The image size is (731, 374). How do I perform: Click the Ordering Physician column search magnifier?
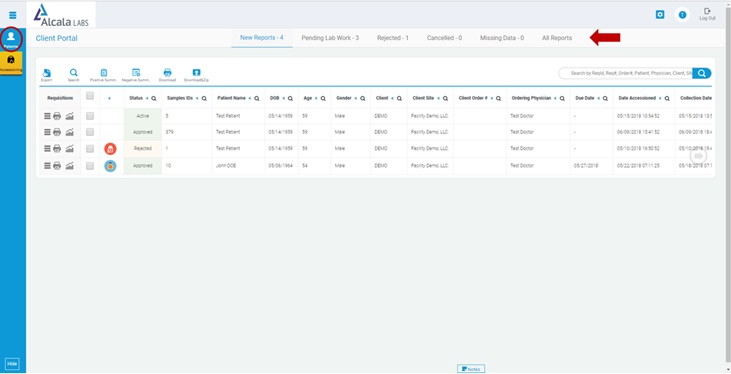tap(562, 98)
